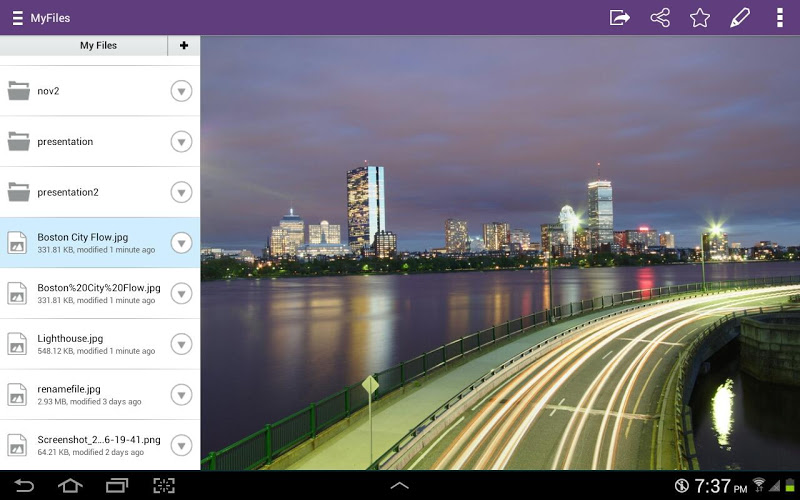The width and height of the screenshot is (800, 500).
Task: Expand options arrow for presentation folder
Action: pos(181,141)
